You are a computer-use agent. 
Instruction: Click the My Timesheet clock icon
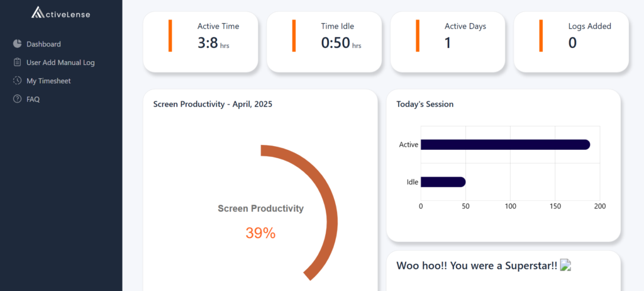(x=17, y=81)
